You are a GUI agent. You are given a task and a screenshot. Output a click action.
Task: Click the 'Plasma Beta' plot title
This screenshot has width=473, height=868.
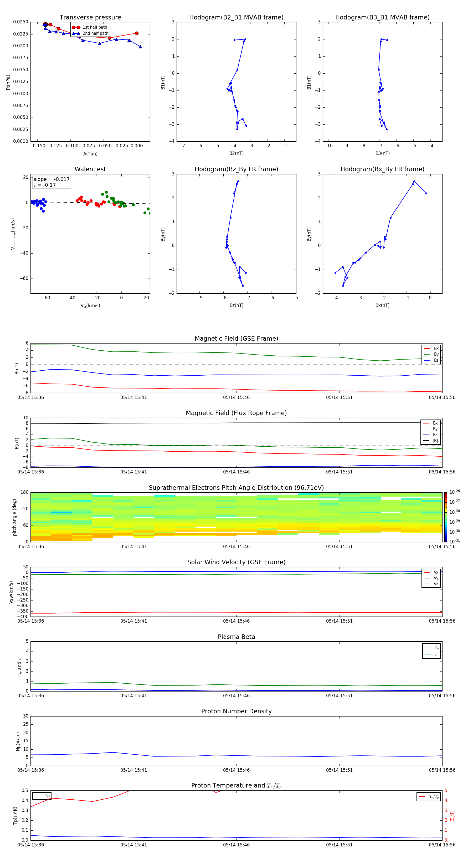(236, 637)
